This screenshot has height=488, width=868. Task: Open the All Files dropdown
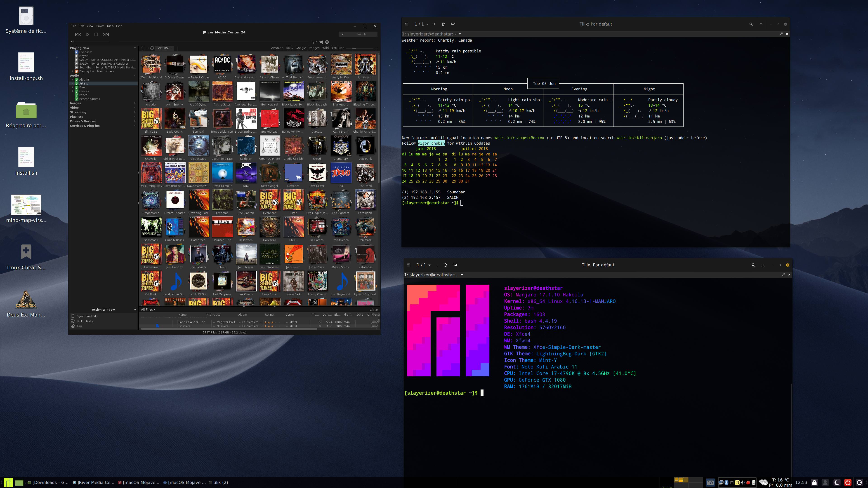tap(148, 310)
